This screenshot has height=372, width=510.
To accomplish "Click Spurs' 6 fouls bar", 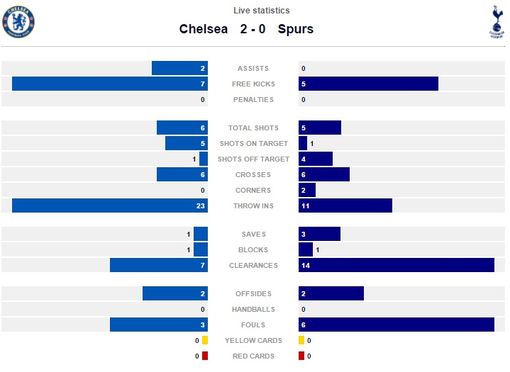I will [x=396, y=325].
